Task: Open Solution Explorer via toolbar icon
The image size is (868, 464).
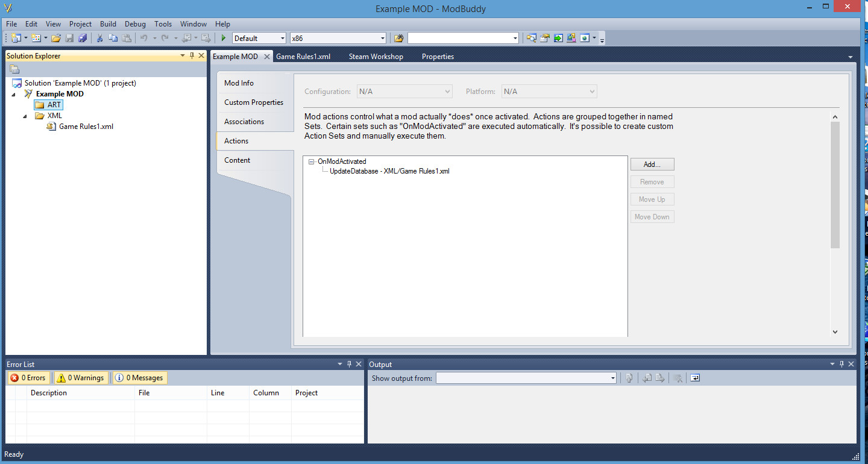Action: 531,38
